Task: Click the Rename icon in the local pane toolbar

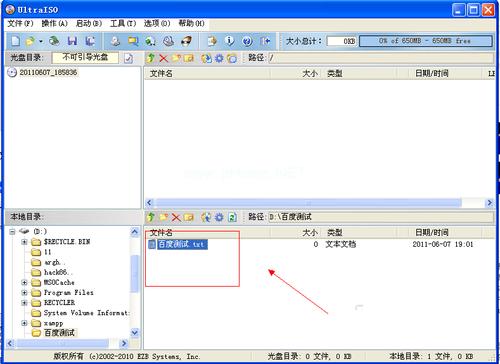Action: [x=189, y=218]
